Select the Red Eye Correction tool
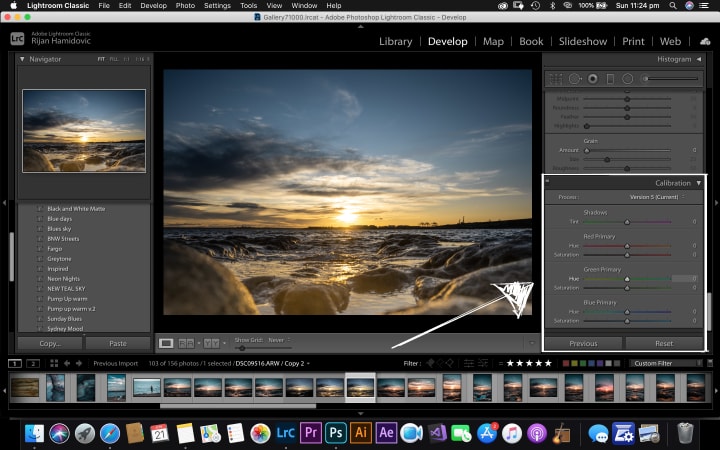This screenshot has height=450, width=720. pos(593,79)
